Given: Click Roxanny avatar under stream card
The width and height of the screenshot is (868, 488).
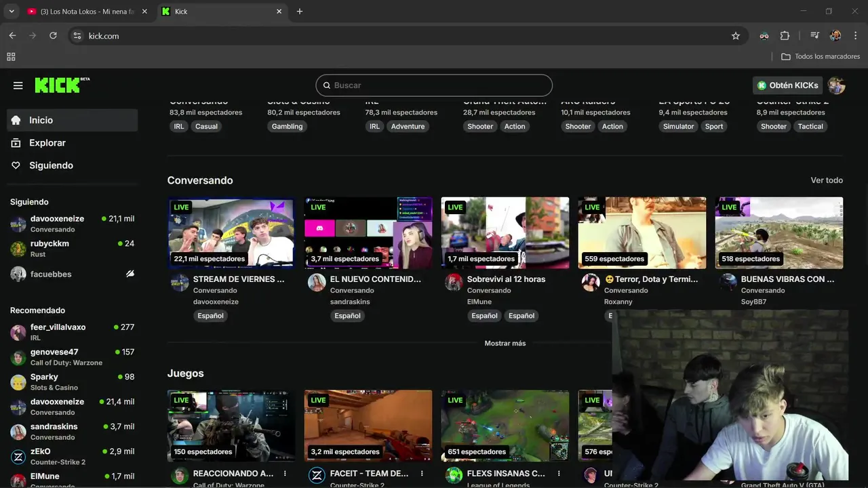Looking at the screenshot, I should tap(591, 283).
